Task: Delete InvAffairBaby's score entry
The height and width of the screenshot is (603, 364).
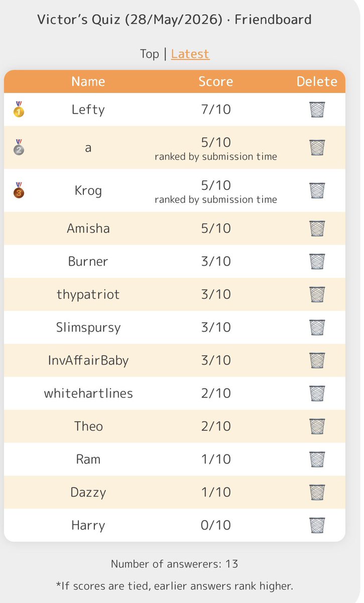Action: 317,360
